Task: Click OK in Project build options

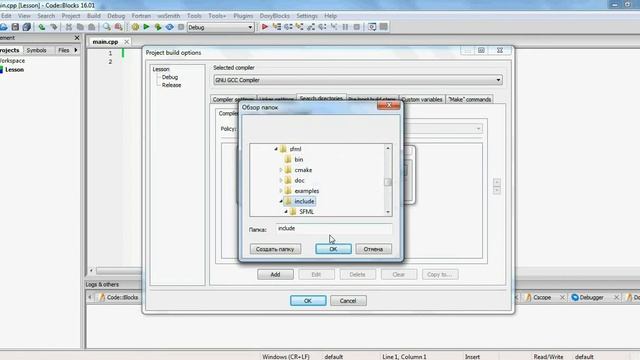Action: [x=308, y=301]
